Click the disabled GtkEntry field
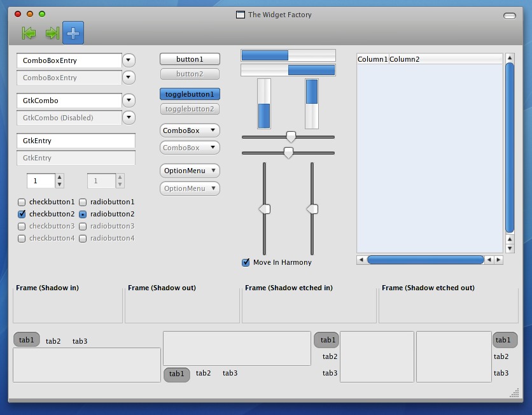Screen dimensions: 532x415 coord(76,158)
